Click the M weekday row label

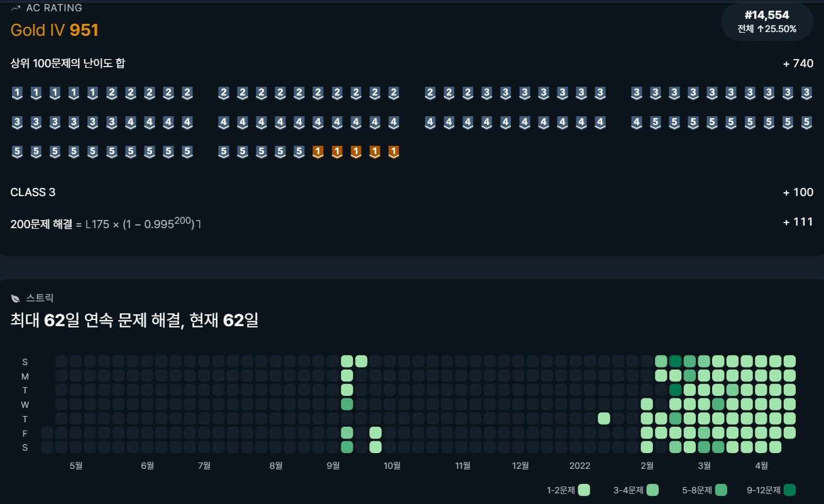(x=25, y=376)
